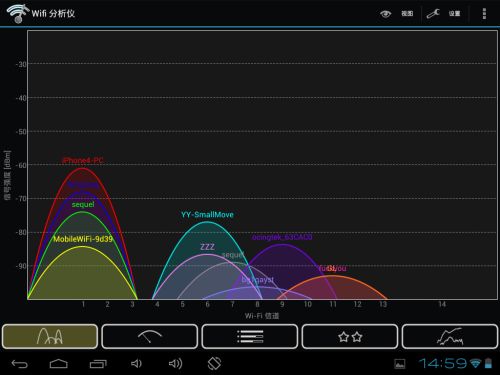Open the time graph view
Image resolution: width=500 pixels, height=375 pixels.
(x=450, y=336)
